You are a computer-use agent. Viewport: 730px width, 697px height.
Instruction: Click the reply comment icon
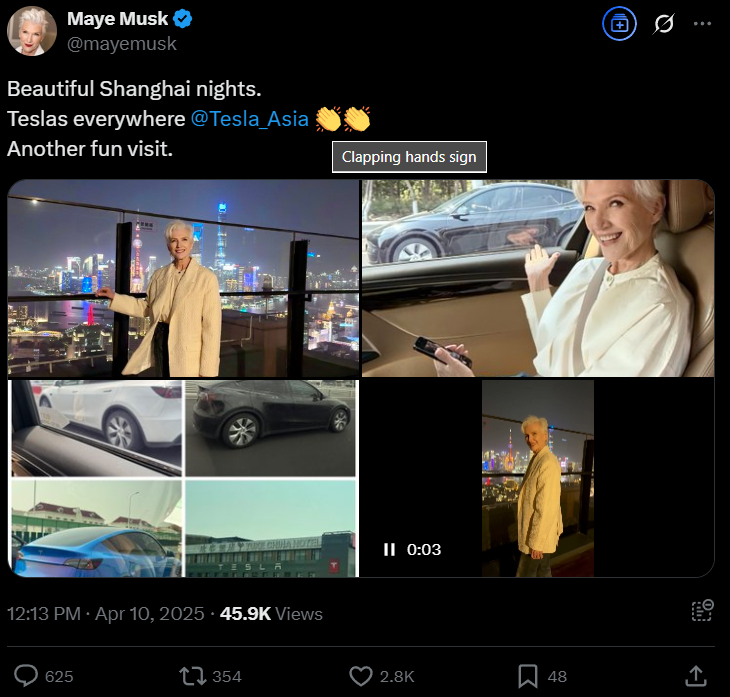[x=27, y=676]
